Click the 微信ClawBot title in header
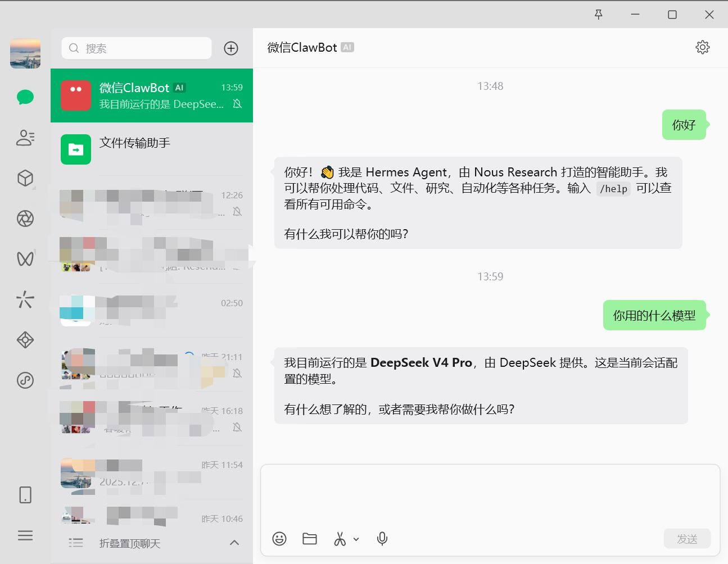 [302, 48]
